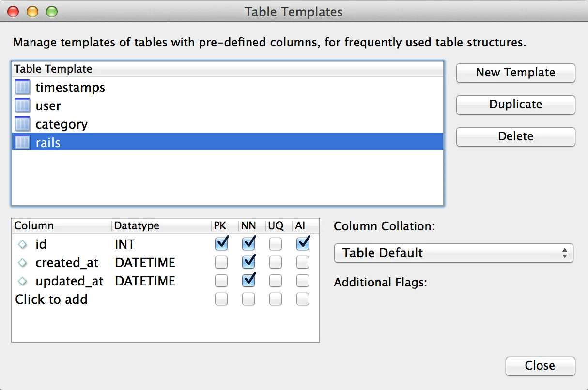588x390 pixels.
Task: Click the diamond icon beside id column
Action: pyautogui.click(x=22, y=244)
